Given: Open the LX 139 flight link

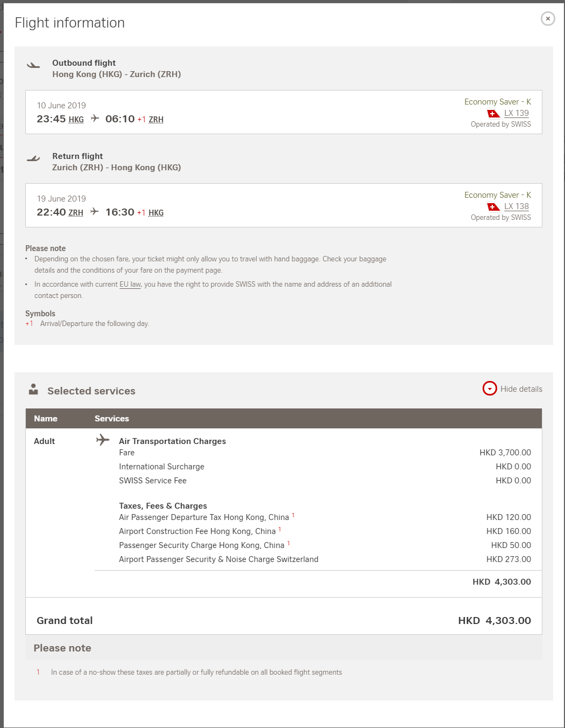Looking at the screenshot, I should coord(517,113).
